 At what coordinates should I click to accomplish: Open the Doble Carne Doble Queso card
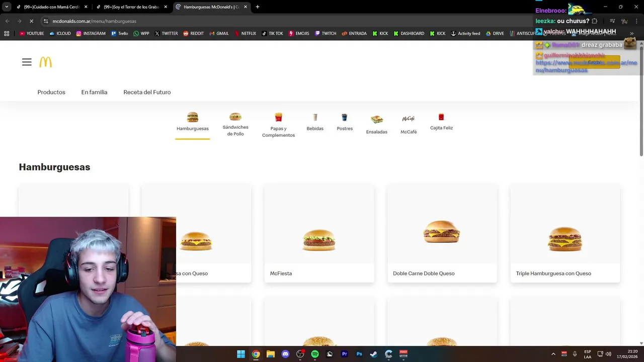[x=442, y=234]
